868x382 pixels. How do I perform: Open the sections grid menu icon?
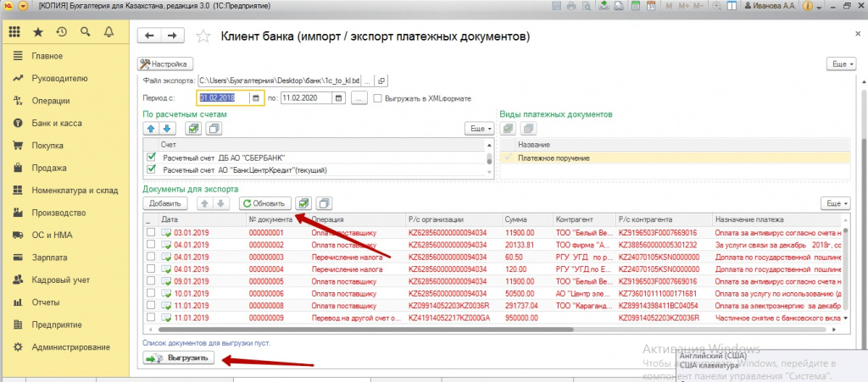point(14,32)
